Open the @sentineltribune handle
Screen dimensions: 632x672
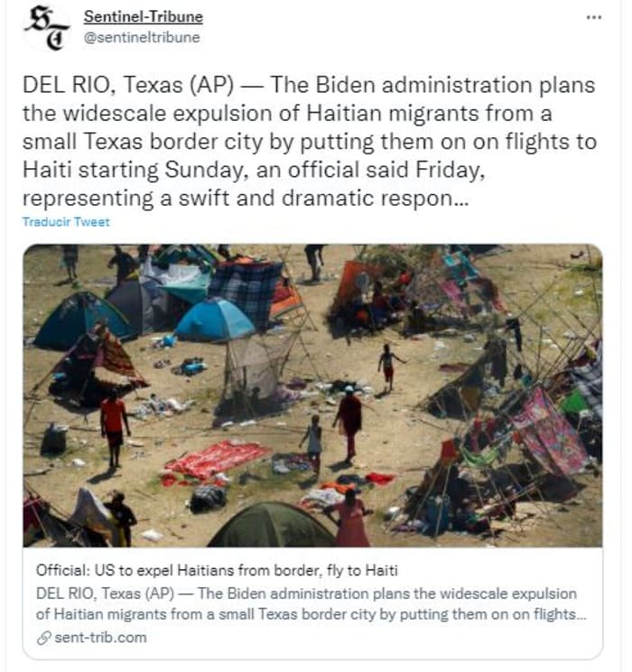tap(142, 38)
